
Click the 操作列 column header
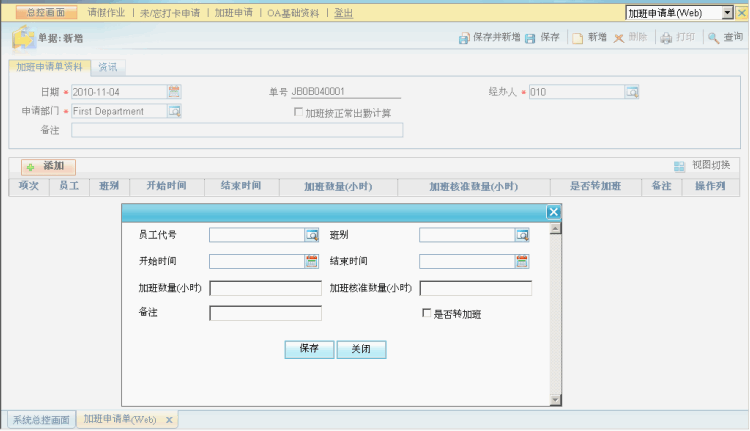point(710,186)
